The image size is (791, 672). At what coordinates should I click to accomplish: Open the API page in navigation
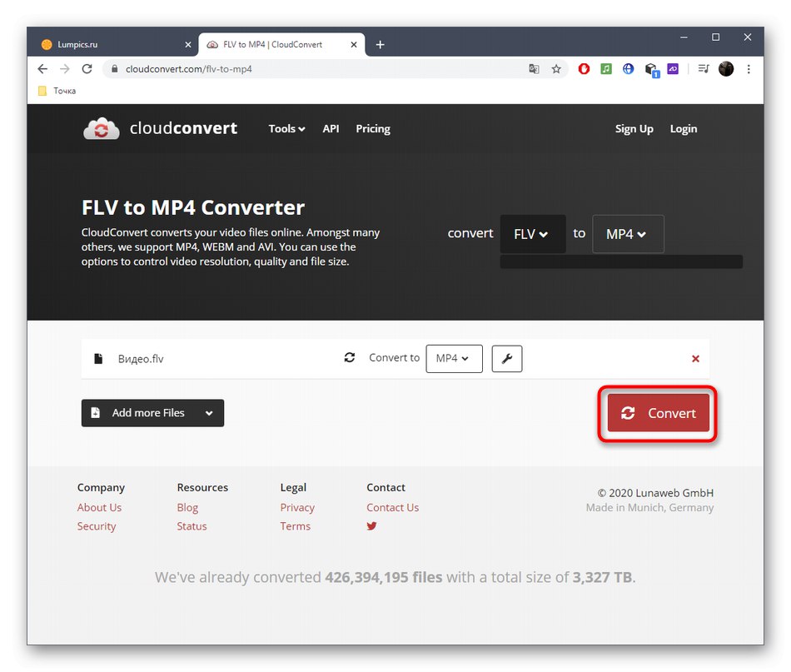coord(331,128)
